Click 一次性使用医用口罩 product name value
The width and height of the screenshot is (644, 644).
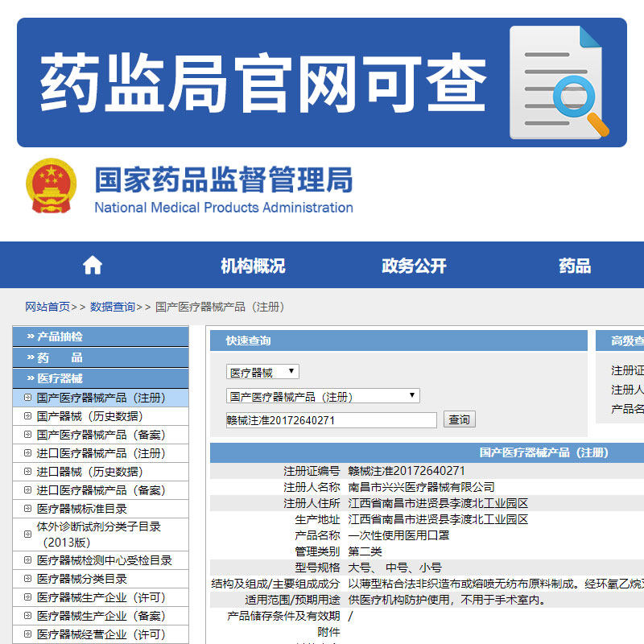(398, 535)
